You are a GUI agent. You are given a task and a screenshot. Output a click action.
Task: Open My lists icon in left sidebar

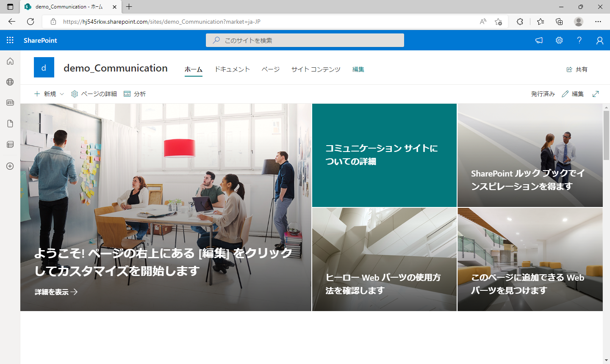[10, 144]
